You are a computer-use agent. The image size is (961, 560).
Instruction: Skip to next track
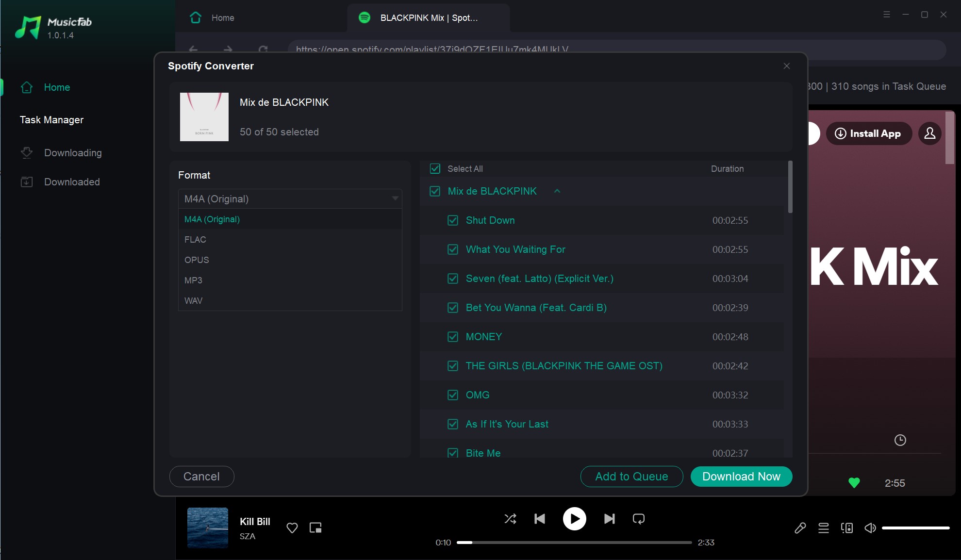pyautogui.click(x=610, y=519)
